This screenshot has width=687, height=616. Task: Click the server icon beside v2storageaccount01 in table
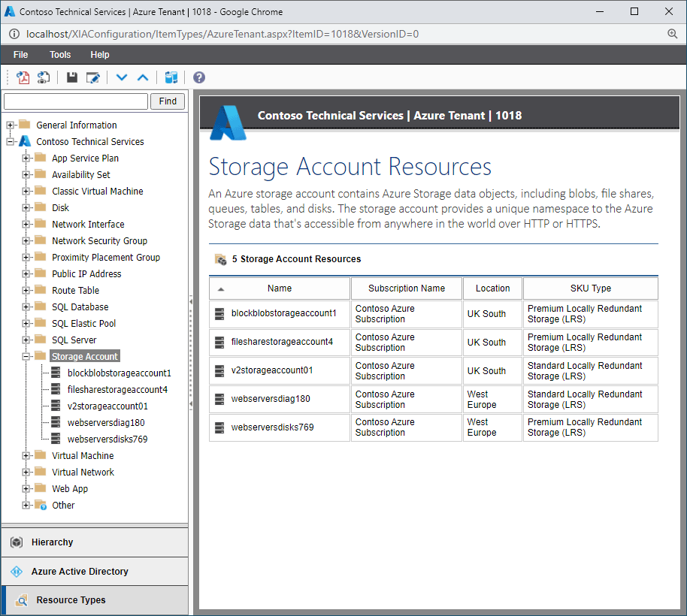point(219,370)
